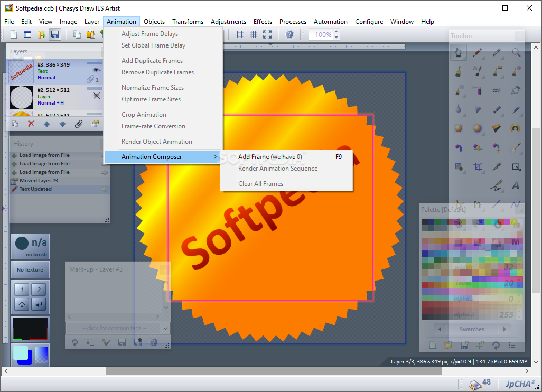Screen dimensions: 542x392
Task: Open the help question mark icon
Action: (x=289, y=34)
